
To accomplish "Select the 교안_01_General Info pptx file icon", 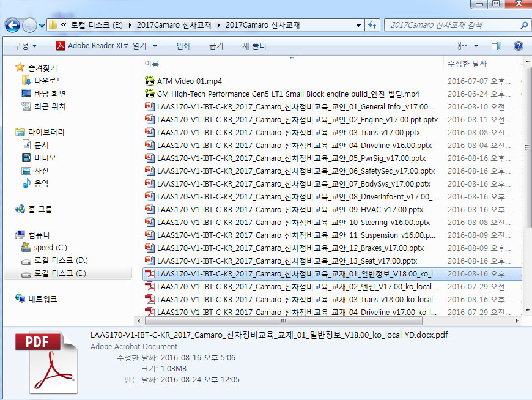I will coord(150,106).
